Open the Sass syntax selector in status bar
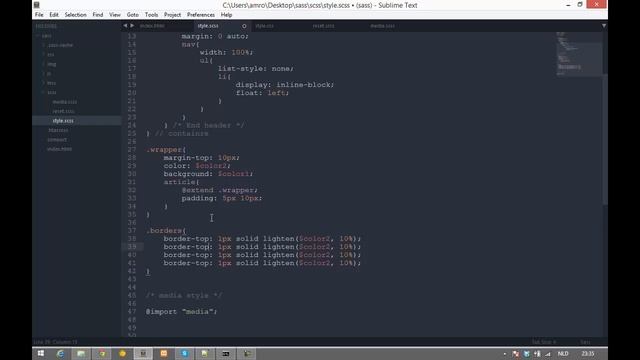The width and height of the screenshot is (640, 360). point(585,342)
